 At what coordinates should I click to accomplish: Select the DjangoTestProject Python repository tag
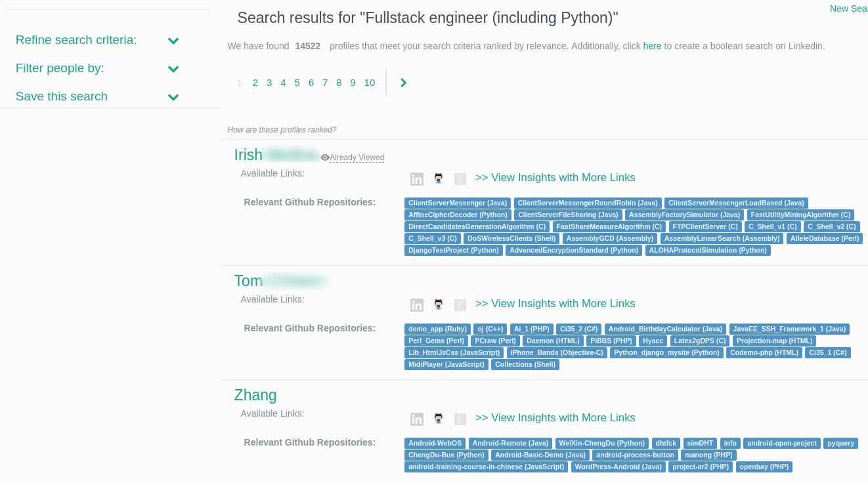454,250
